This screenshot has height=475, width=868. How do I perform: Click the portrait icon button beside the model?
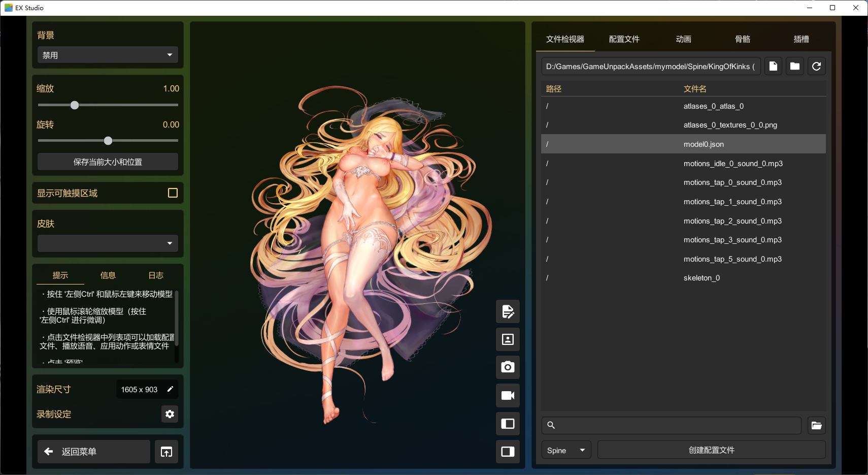pos(508,339)
